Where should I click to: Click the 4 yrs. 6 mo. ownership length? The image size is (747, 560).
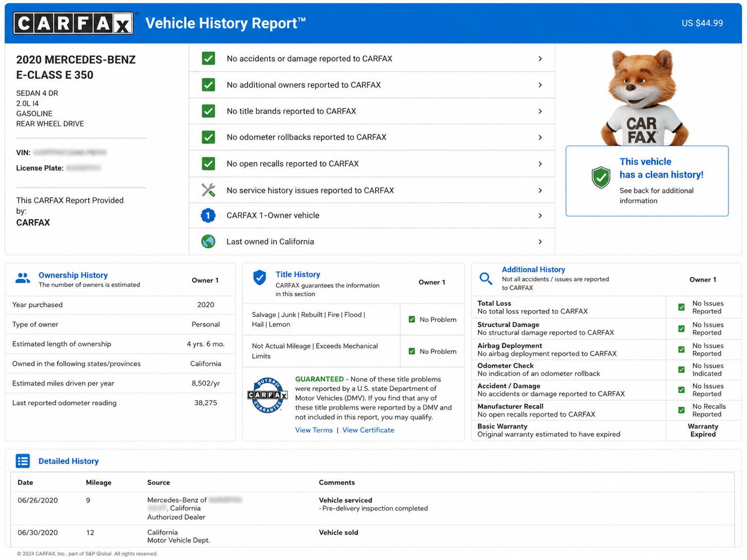[x=206, y=344]
